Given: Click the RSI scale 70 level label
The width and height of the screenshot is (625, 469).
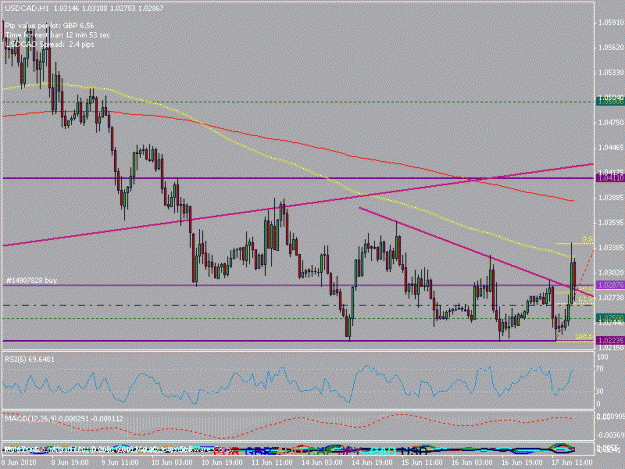Looking at the screenshot, I should click(600, 369).
